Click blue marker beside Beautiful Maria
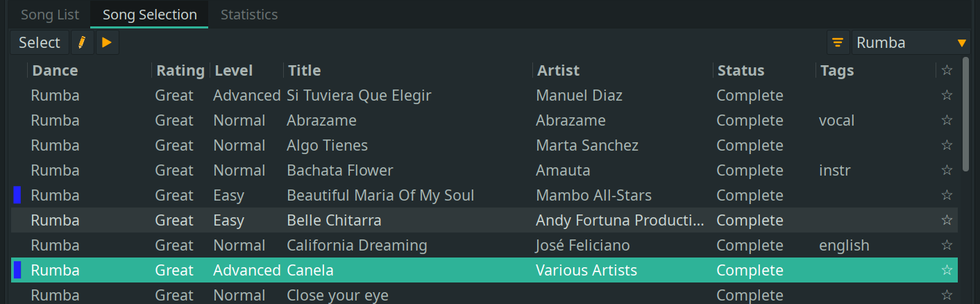 pyautogui.click(x=17, y=195)
